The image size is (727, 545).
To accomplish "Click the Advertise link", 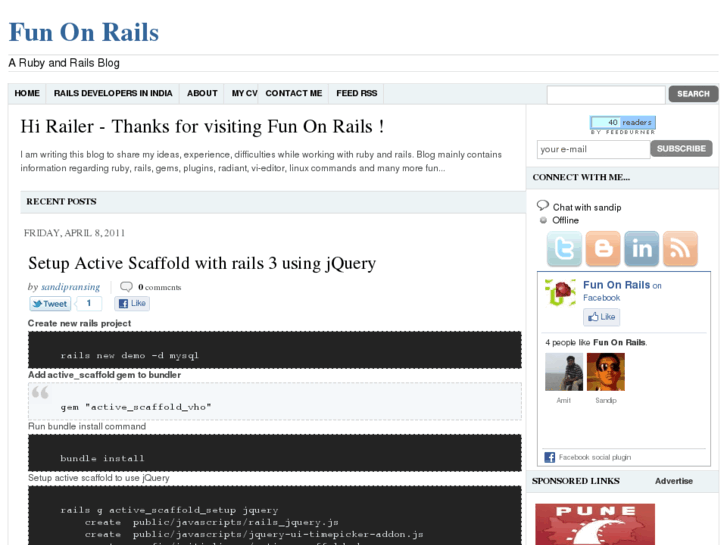I will (x=674, y=481).
